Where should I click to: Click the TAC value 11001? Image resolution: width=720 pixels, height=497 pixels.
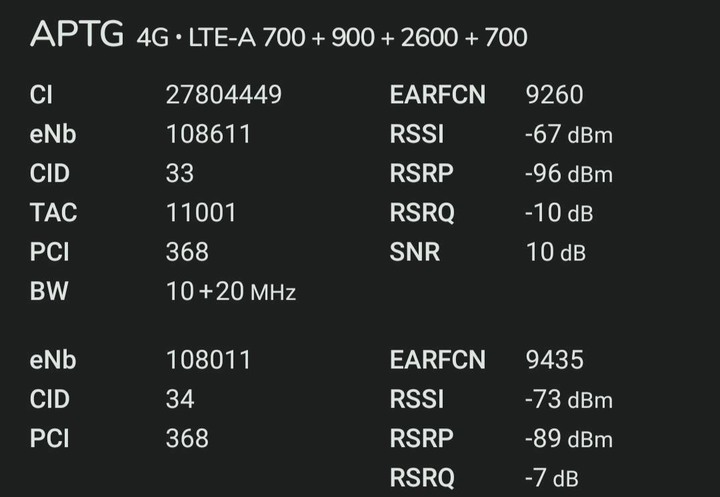tap(201, 212)
